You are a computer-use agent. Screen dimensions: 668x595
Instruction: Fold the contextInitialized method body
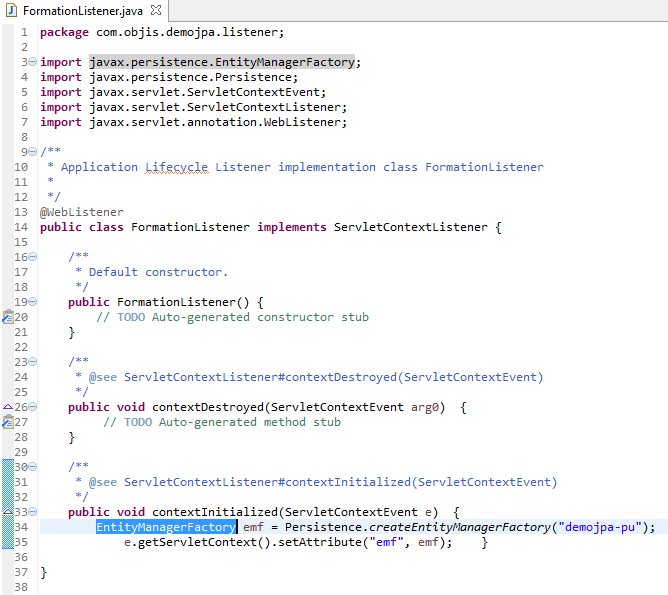[33, 512]
